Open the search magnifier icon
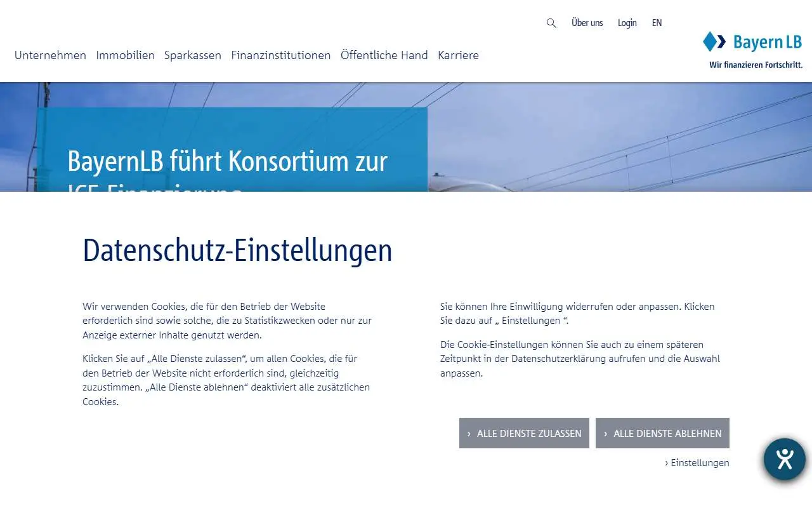812x508 pixels. (551, 23)
